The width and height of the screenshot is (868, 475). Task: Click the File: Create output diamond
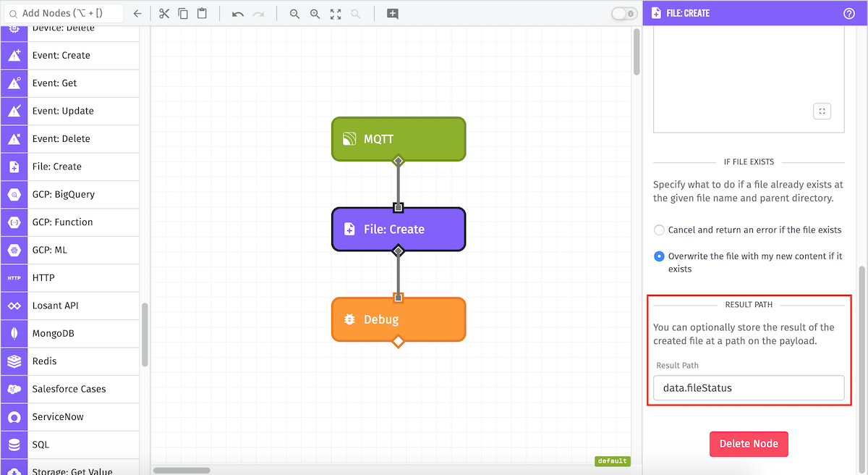tap(398, 251)
